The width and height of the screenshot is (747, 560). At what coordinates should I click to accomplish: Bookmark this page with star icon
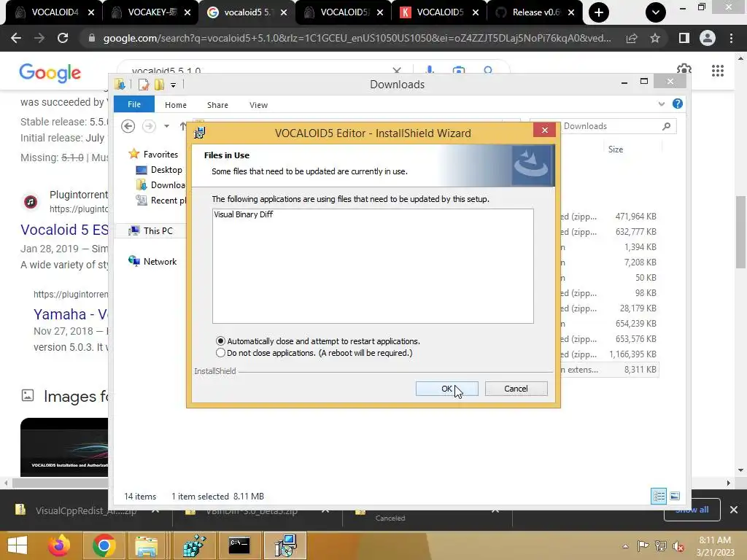[655, 38]
